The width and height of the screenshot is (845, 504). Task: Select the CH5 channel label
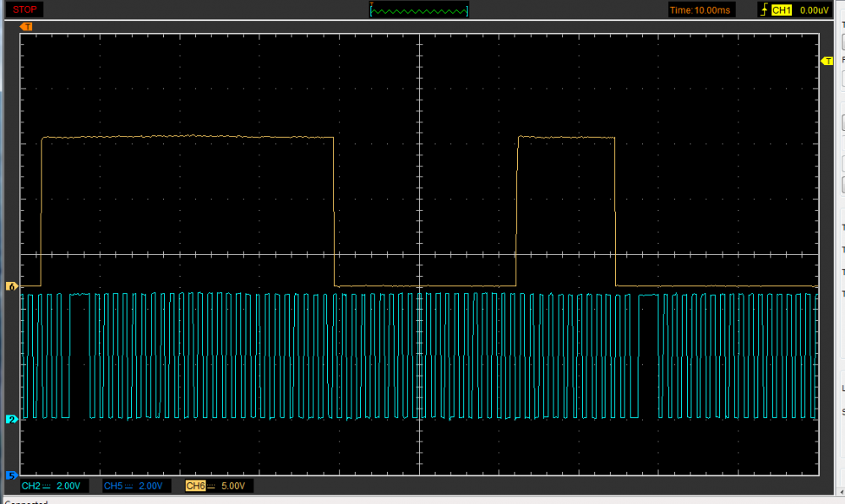[113, 486]
